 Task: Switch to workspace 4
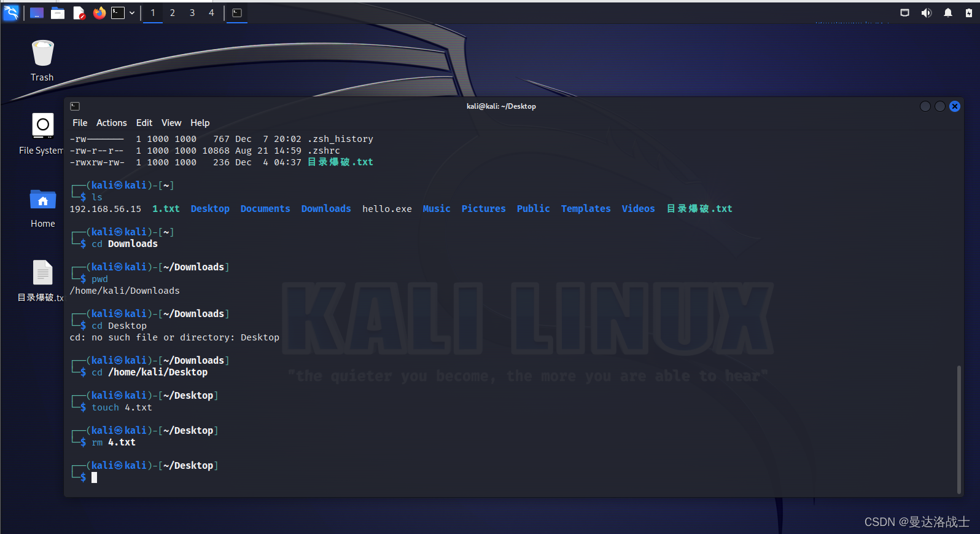tap(212, 13)
